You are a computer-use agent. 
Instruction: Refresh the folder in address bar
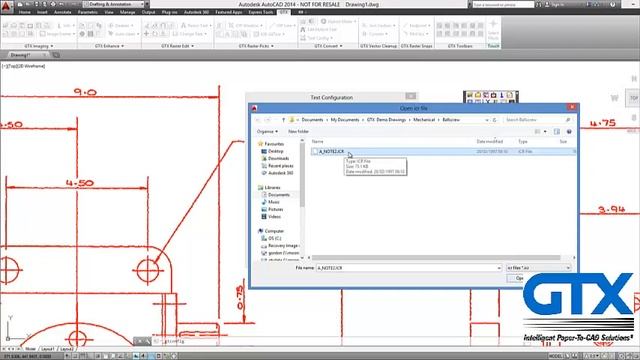[x=494, y=120]
